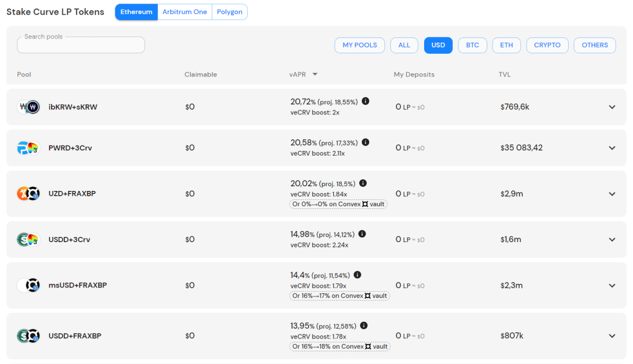Click the USDD+3Crv pool token icon
Viewport: 633px width, 364px height.
click(x=28, y=240)
